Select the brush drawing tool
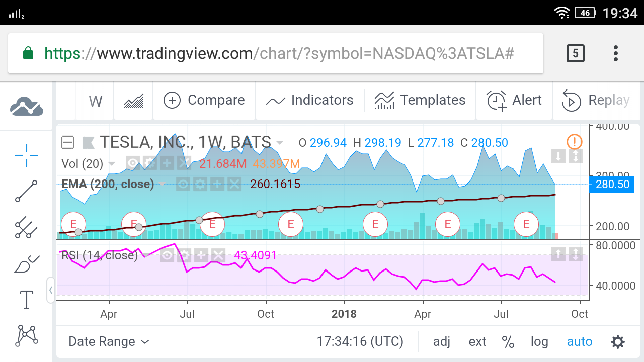Screen dimensions: 644x362 pos(27,263)
